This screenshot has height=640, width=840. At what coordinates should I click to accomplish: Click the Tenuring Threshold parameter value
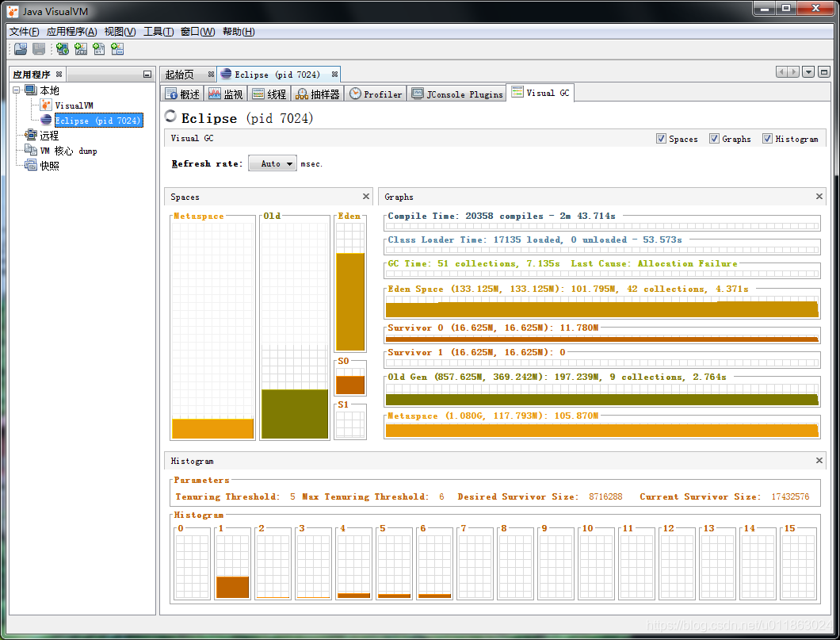pos(292,497)
